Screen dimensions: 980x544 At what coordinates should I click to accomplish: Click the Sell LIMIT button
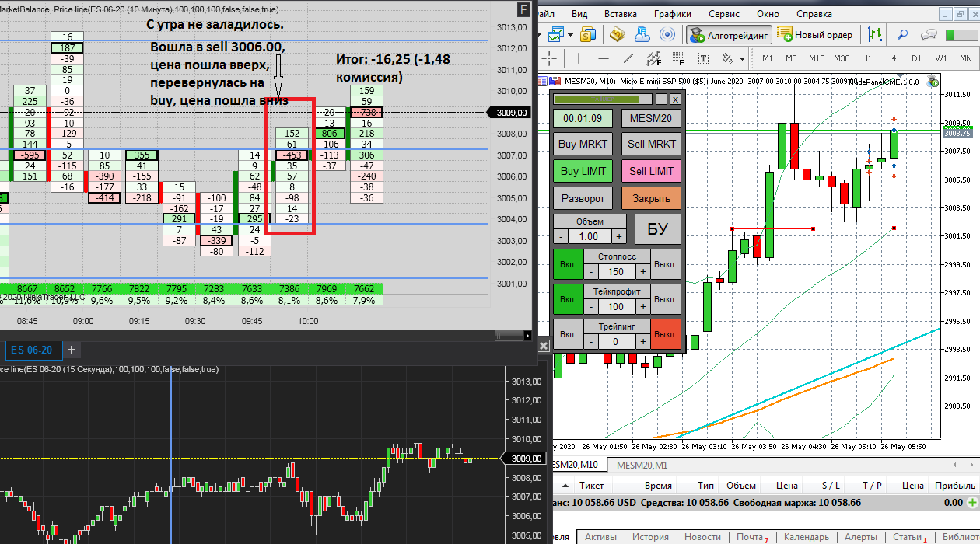pyautogui.click(x=651, y=171)
